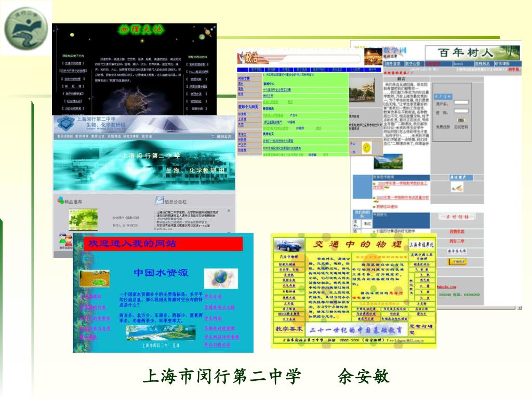
Task: Select the 课件荟萃 tab on math site
Action: pyautogui.click(x=393, y=64)
